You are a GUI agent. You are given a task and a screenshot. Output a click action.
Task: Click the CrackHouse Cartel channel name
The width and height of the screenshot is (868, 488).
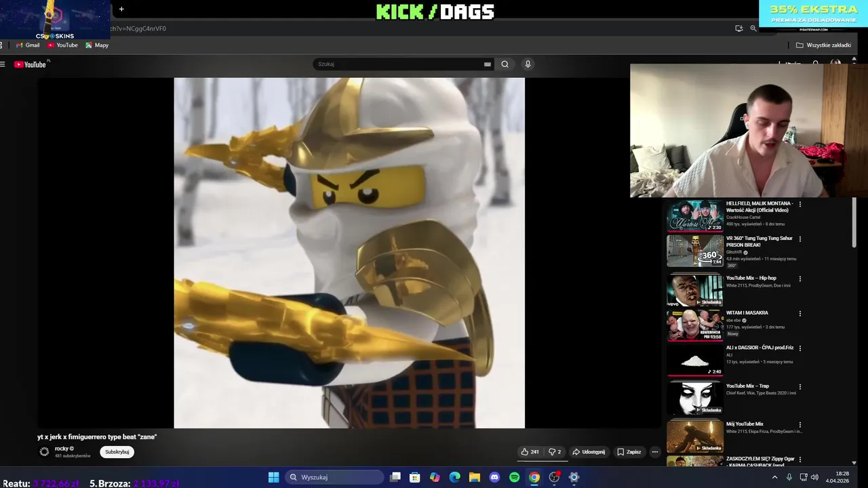pos(743,218)
